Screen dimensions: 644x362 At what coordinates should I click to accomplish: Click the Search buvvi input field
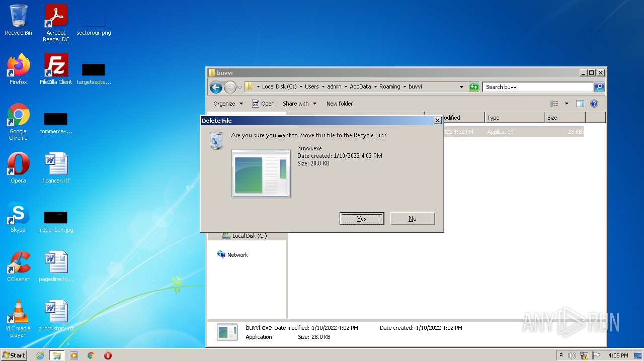[538, 87]
